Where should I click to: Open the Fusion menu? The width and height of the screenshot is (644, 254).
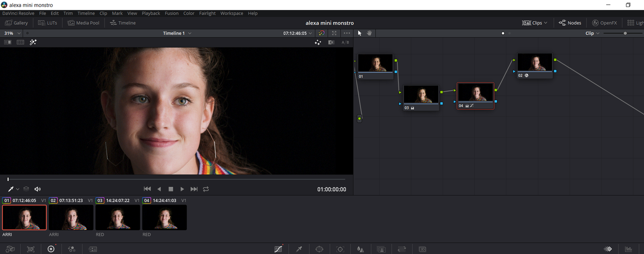point(172,14)
